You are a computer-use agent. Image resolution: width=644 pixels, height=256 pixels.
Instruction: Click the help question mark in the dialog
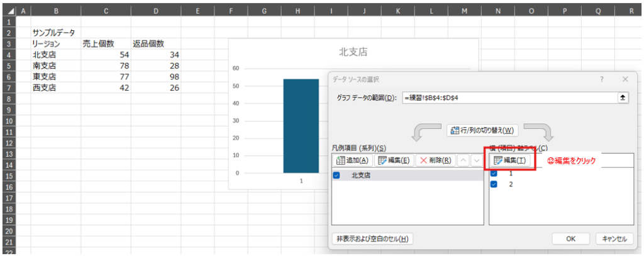tap(601, 79)
